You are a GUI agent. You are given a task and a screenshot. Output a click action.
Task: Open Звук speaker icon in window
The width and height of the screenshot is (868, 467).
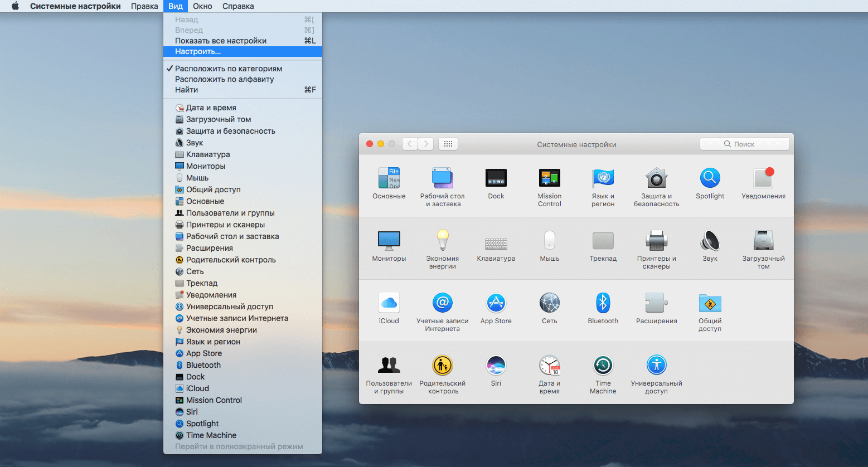click(x=710, y=241)
